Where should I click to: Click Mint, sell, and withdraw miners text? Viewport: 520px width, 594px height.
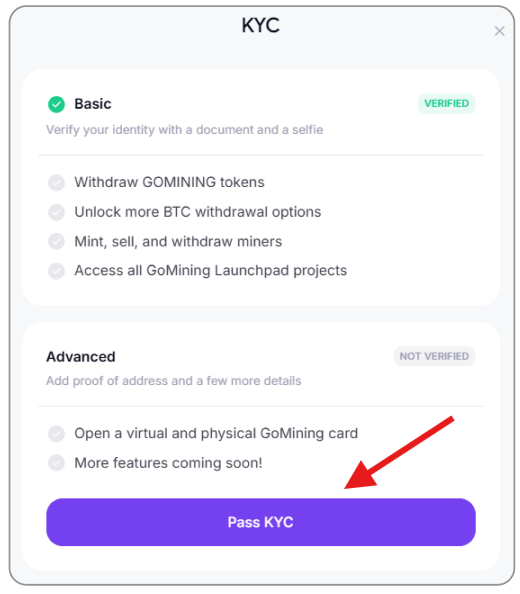pos(178,242)
